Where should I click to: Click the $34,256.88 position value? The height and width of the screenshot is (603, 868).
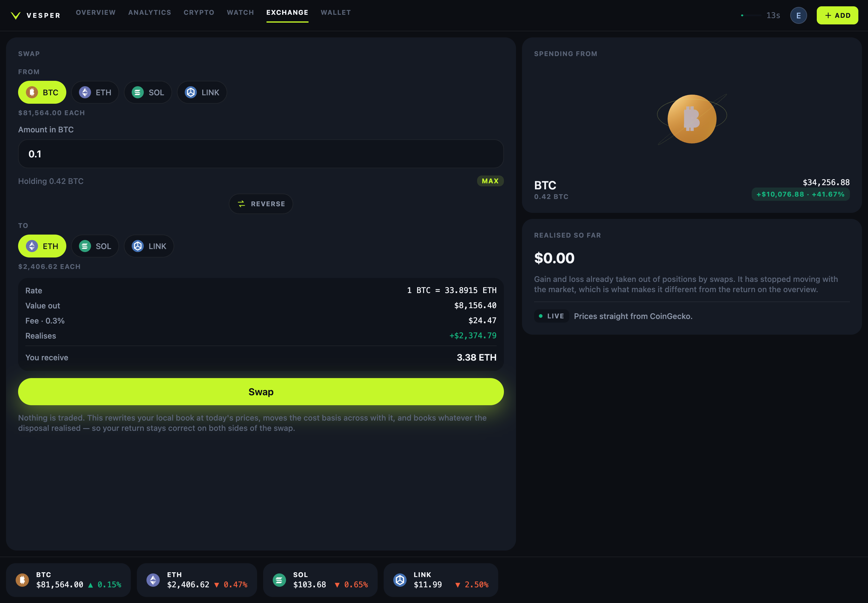click(826, 182)
